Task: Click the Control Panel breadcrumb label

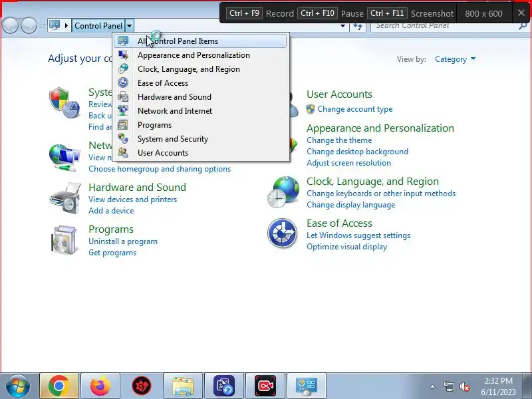Action: [x=98, y=26]
